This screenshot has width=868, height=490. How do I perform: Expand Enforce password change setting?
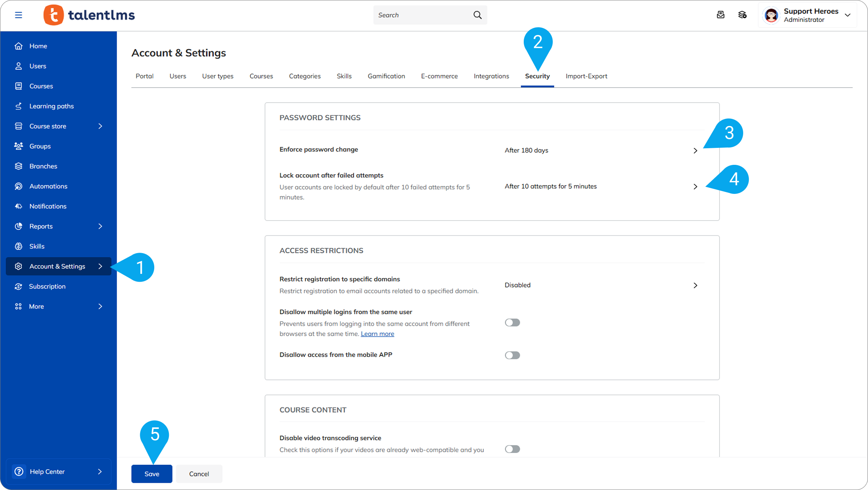point(695,151)
